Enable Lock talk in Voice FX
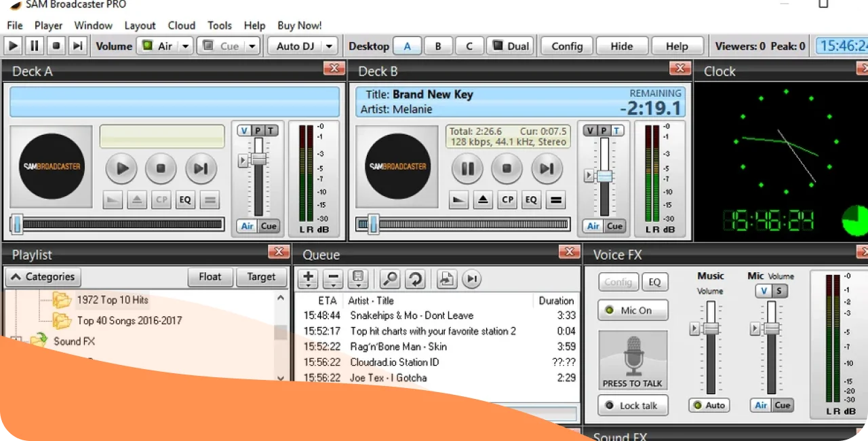 (633, 405)
